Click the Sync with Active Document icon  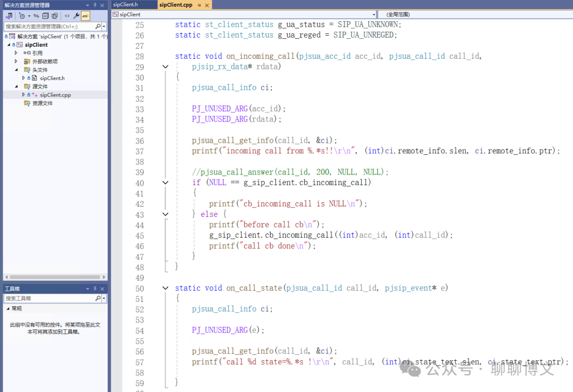pos(37,16)
